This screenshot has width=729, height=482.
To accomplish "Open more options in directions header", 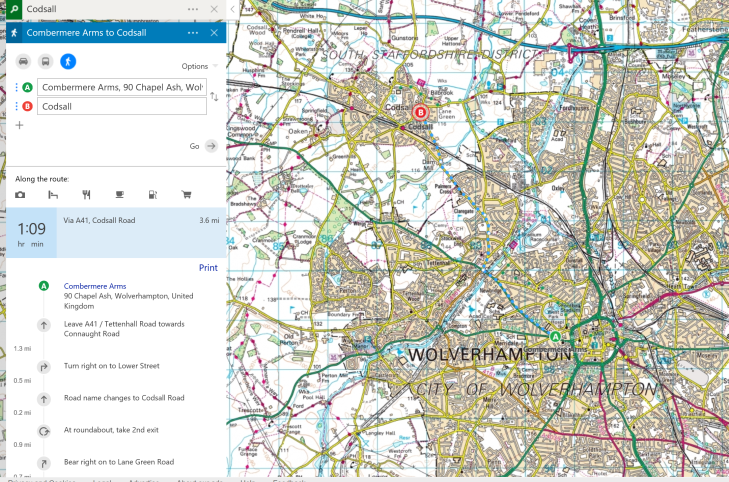I will point(193,33).
